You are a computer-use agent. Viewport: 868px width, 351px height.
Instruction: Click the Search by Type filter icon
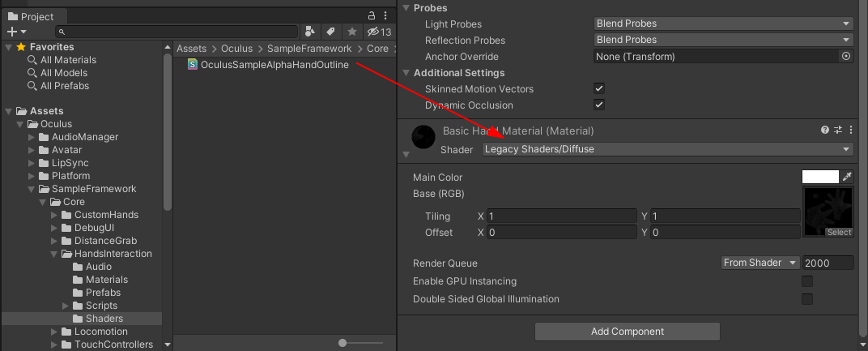coord(310,32)
